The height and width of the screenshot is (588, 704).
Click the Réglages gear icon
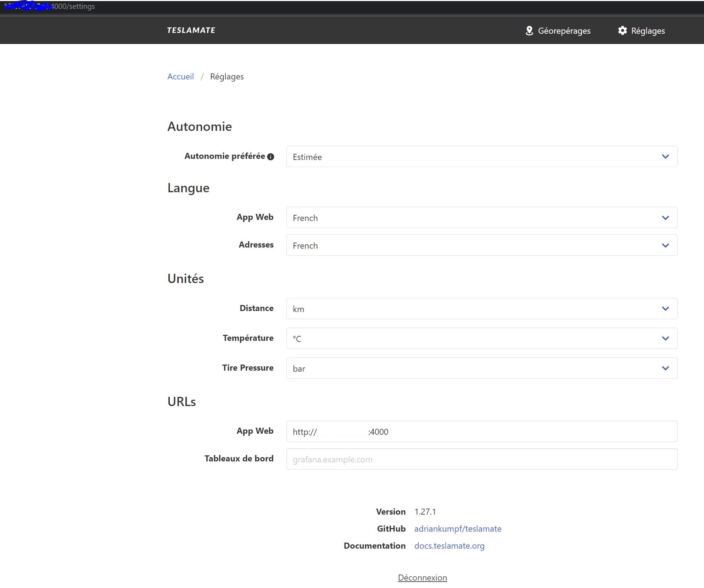(x=622, y=30)
